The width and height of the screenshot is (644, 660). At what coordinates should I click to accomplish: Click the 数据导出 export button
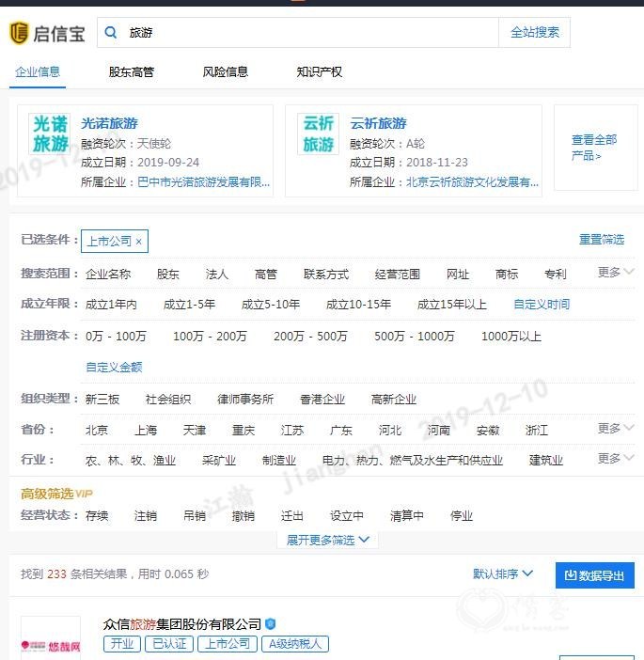coord(595,575)
